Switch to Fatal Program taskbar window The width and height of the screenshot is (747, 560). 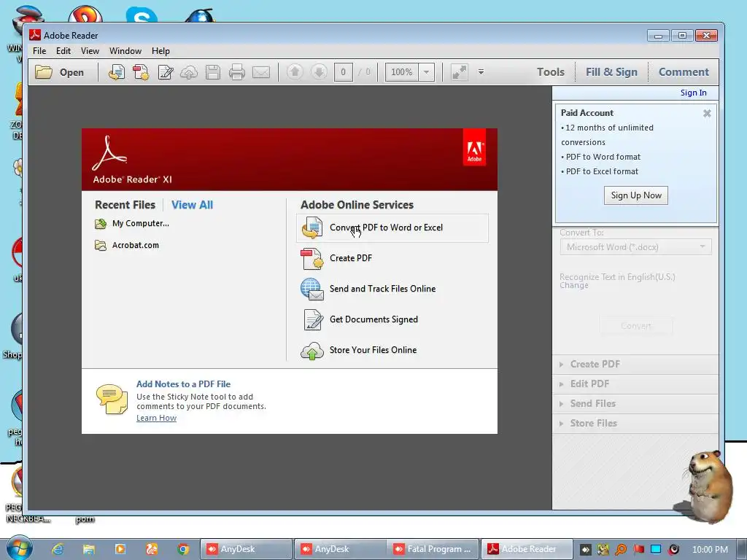click(x=433, y=549)
